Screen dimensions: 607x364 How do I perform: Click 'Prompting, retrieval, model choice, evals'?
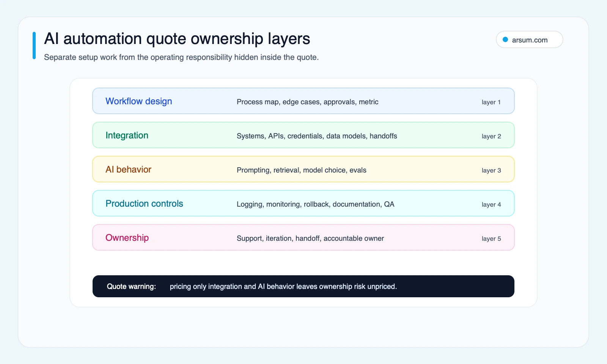302,170
